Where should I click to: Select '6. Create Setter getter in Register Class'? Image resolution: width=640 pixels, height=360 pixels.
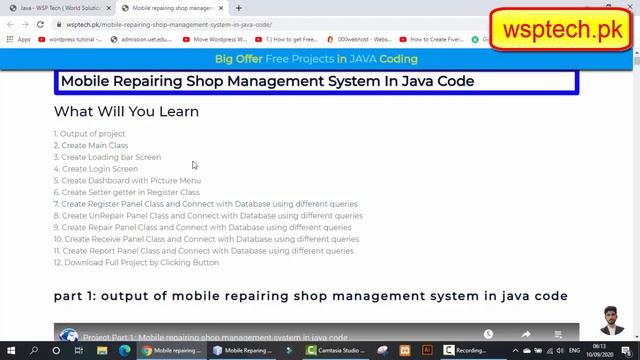click(127, 192)
